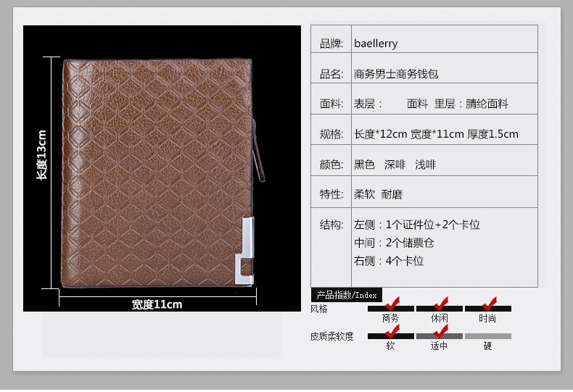The width and height of the screenshot is (573, 392).
Task: Click the red checkmark above 休闲
Action: point(441,304)
